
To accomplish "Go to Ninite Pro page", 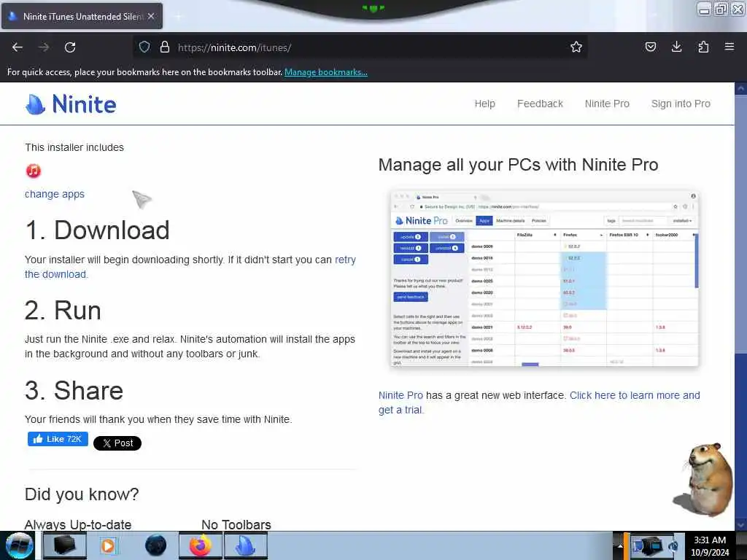I will tap(607, 104).
